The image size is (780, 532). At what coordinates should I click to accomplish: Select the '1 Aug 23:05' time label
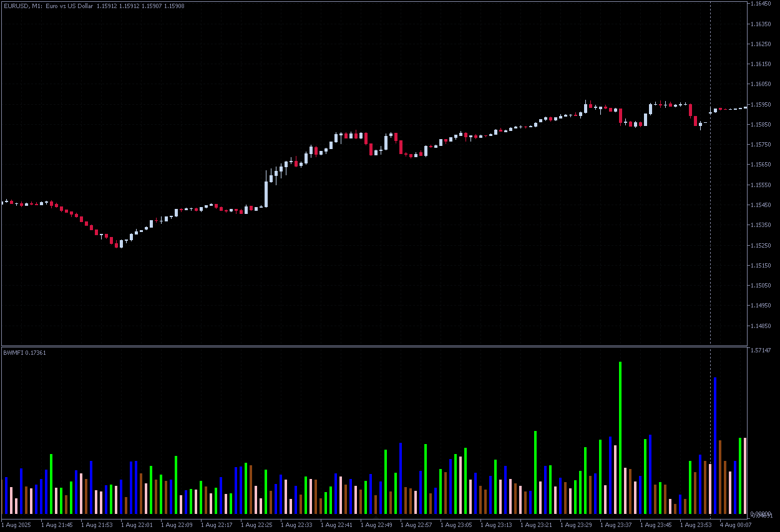pyautogui.click(x=456, y=525)
